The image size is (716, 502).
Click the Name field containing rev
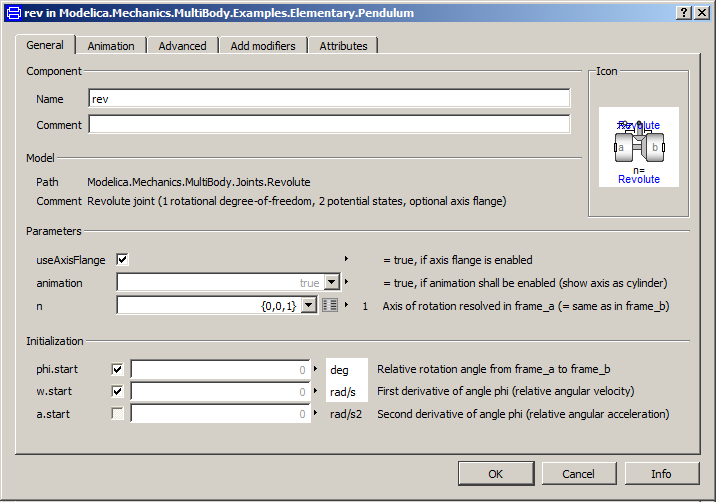click(x=329, y=99)
